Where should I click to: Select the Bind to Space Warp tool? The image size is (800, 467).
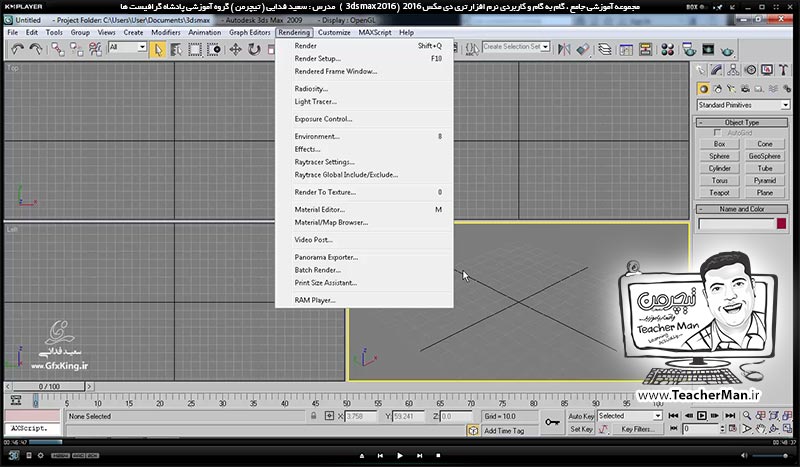click(x=95, y=49)
